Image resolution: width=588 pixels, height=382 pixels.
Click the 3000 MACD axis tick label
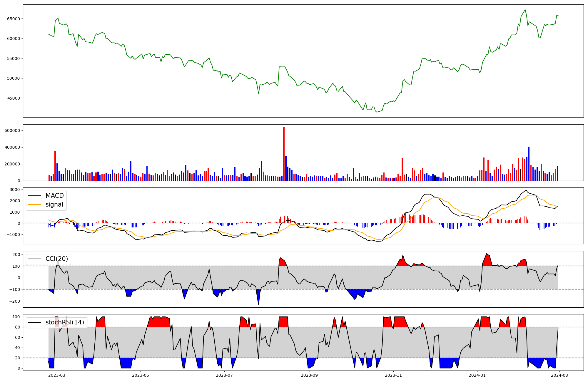click(x=15, y=190)
